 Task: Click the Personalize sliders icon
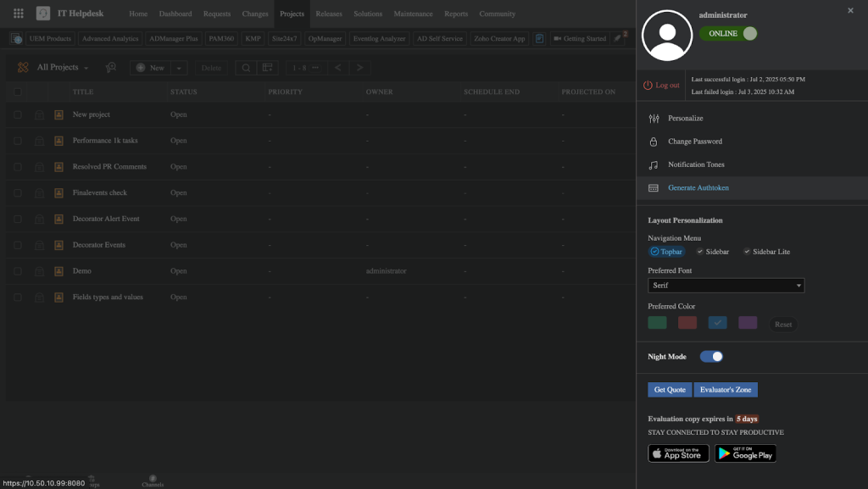point(654,119)
